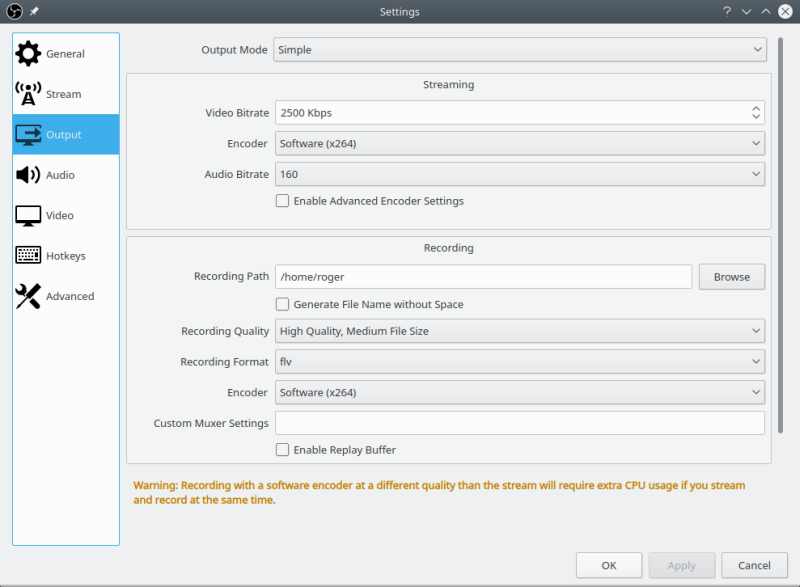Click the help question mark icon
Image resolution: width=800 pixels, height=587 pixels.
click(727, 12)
